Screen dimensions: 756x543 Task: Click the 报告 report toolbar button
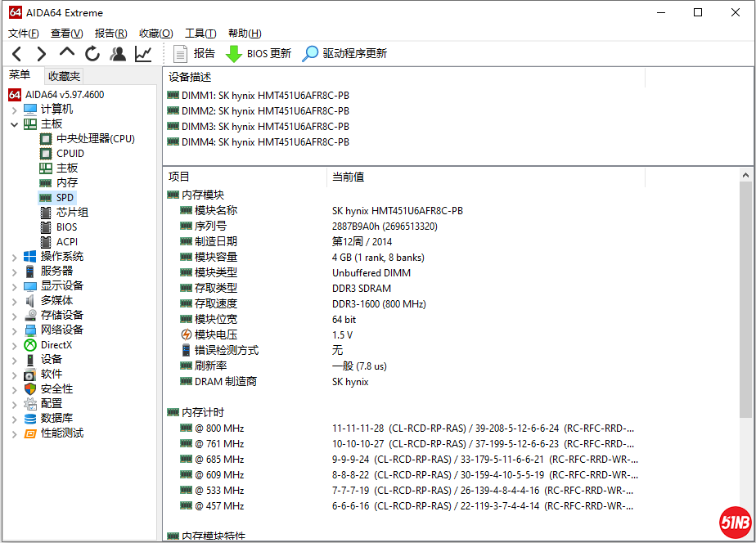195,54
